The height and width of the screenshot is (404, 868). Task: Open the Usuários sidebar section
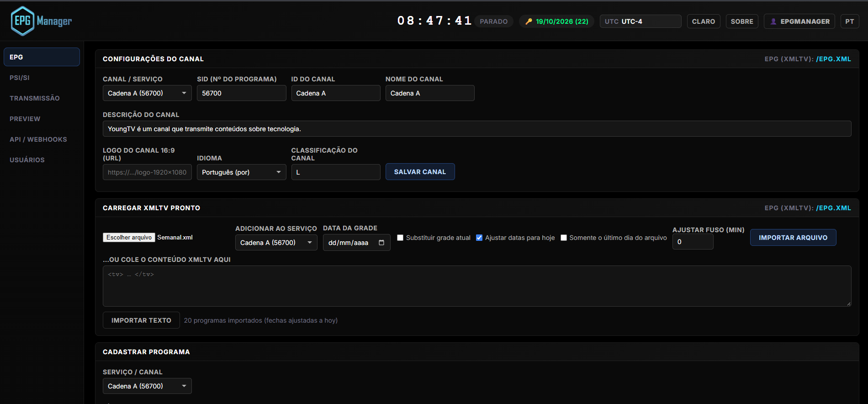42,160
